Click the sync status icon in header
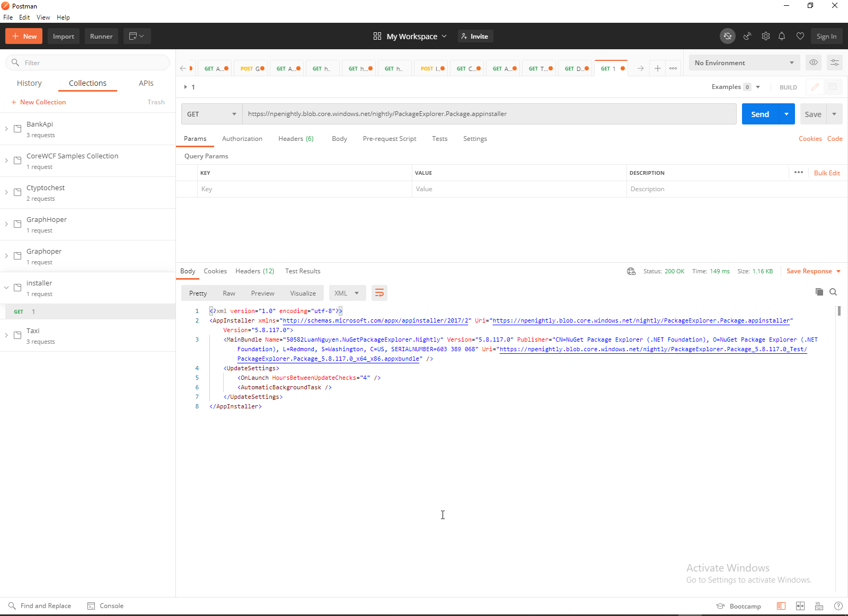The width and height of the screenshot is (848, 616). point(728,36)
